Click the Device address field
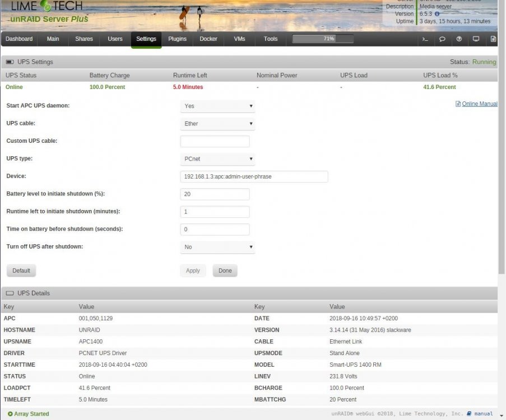This screenshot has width=506, height=420. pos(254,176)
